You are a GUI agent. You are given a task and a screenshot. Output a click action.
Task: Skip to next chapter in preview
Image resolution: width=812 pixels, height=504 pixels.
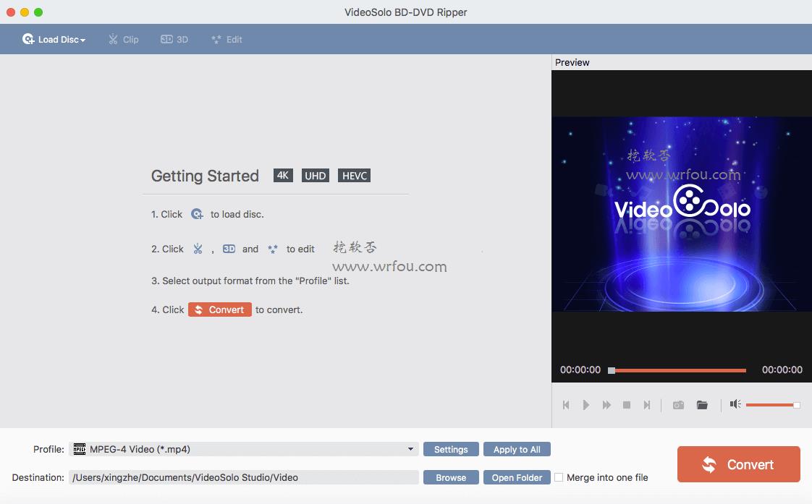point(647,405)
